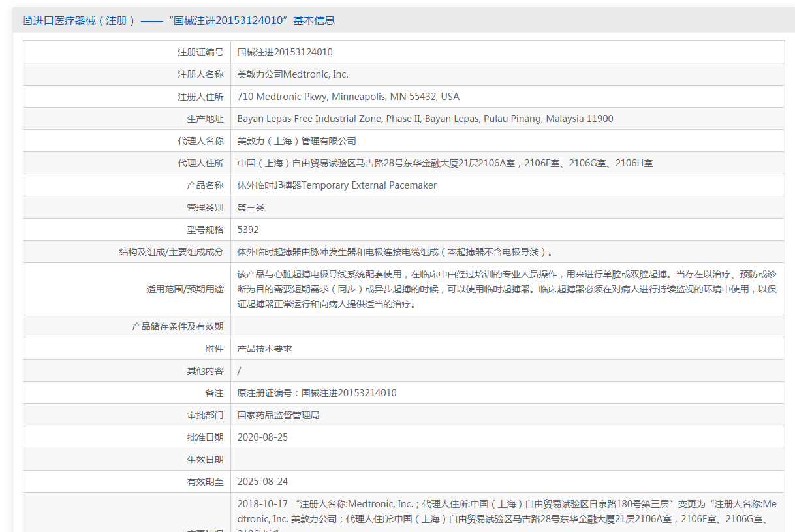795x532 pixels.
Task: Select the 第三类 category value
Action: tap(251, 208)
